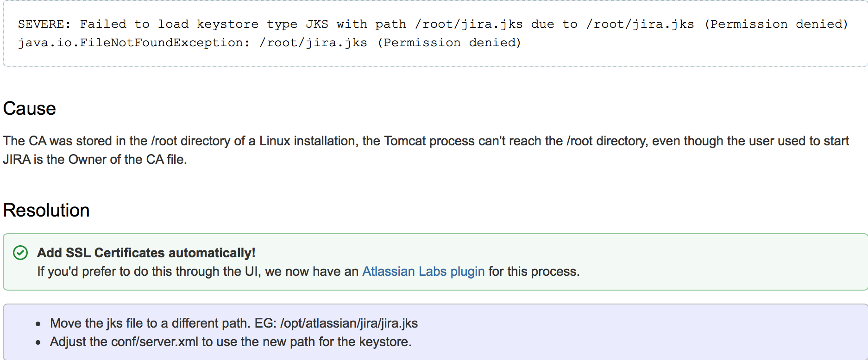Viewport: 868px width, 360px height.
Task: Click the green checkmark tip icon
Action: 20,253
